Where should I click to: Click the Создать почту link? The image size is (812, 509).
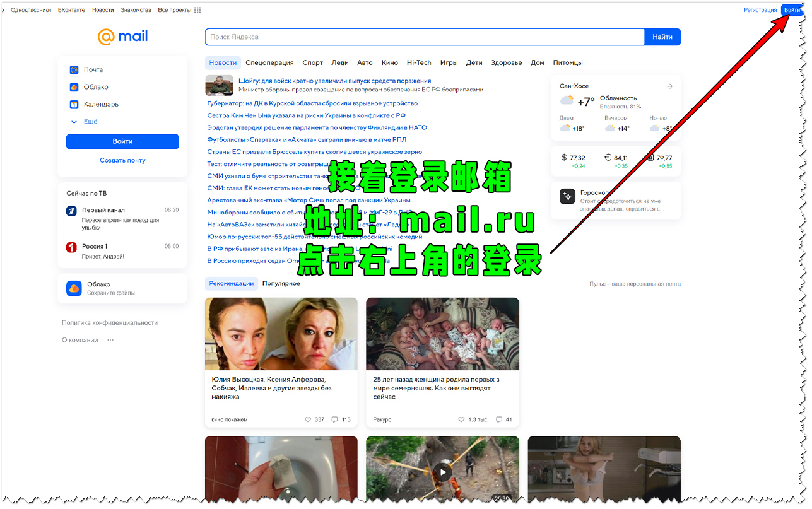tap(122, 160)
